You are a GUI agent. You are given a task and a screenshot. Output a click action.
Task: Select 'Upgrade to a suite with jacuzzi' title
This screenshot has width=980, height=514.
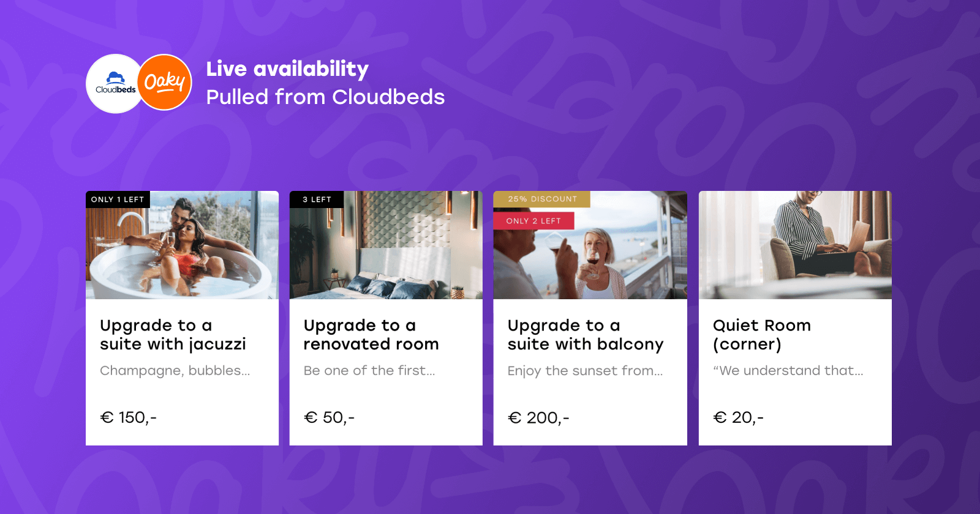[x=173, y=335]
